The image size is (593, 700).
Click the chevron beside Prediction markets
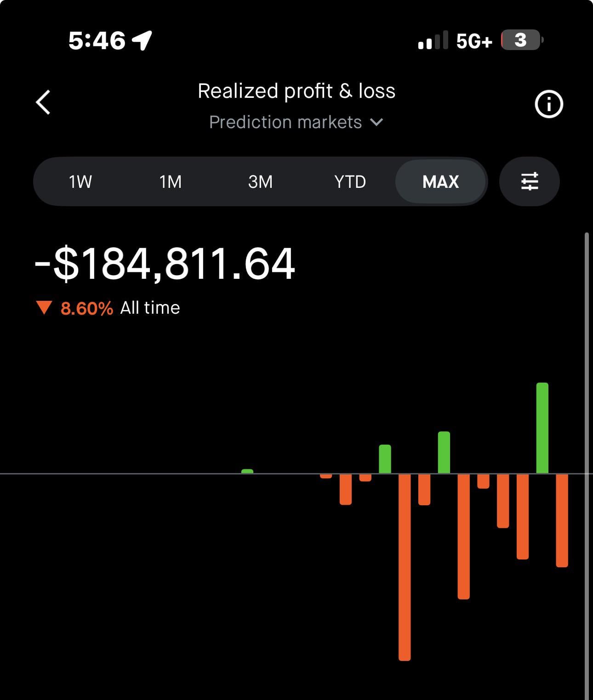pos(376,122)
